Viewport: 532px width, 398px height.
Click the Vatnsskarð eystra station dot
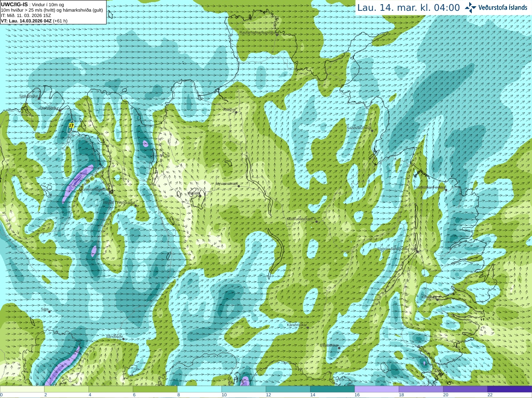pyautogui.click(x=446, y=190)
